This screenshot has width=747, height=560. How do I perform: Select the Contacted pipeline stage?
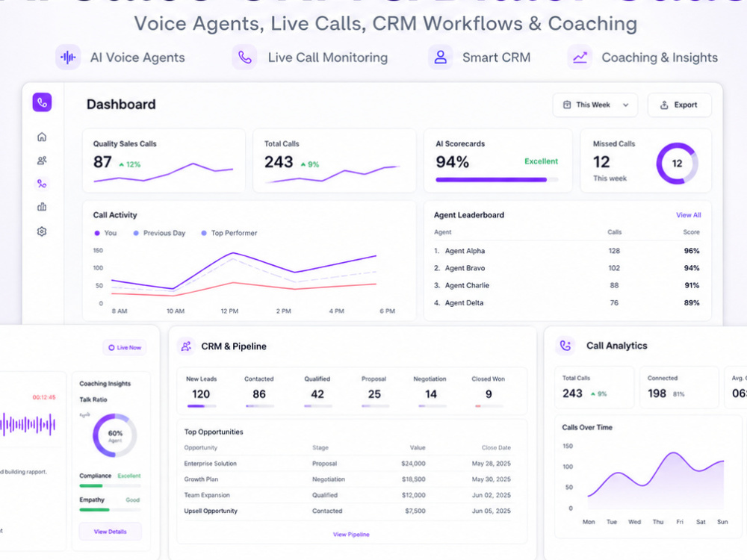(259, 391)
